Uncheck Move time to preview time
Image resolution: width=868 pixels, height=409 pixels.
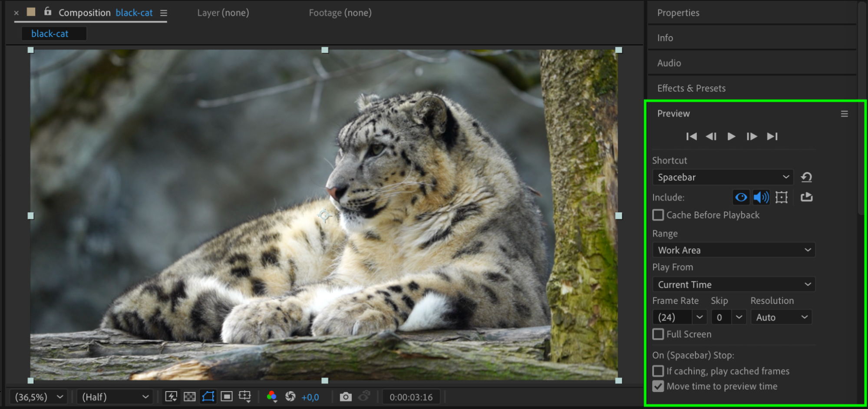pos(658,386)
